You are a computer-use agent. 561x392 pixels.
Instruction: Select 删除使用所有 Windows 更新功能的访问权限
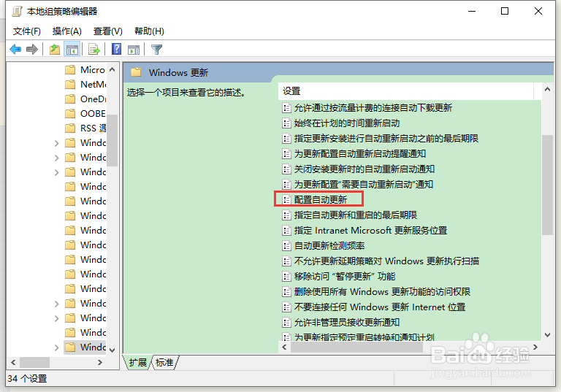382,291
